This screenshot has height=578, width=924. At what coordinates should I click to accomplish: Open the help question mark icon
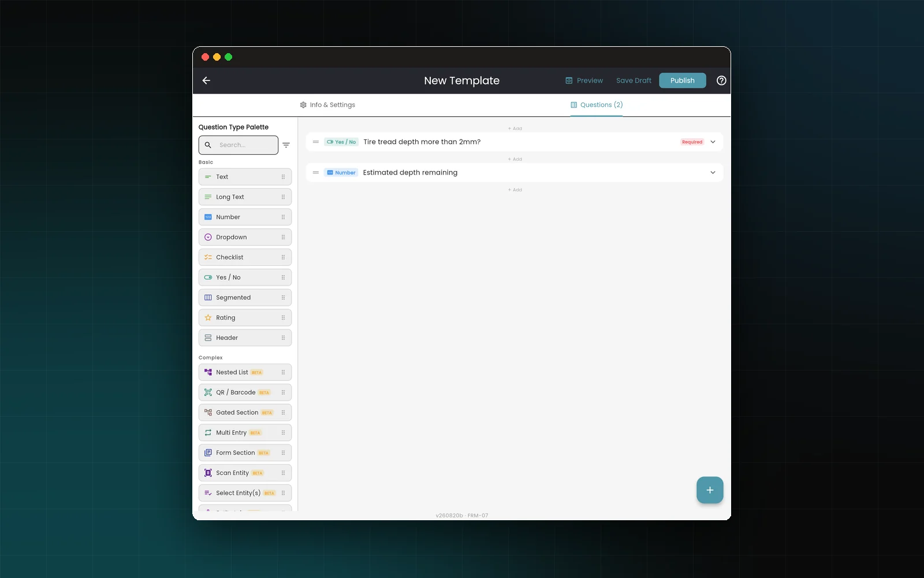(x=721, y=80)
